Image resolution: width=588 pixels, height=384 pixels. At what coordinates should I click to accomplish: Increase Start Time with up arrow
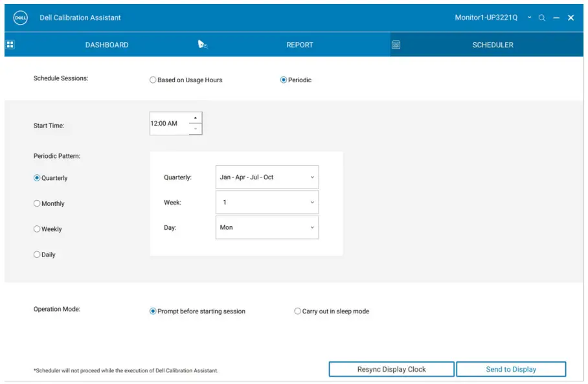196,118
